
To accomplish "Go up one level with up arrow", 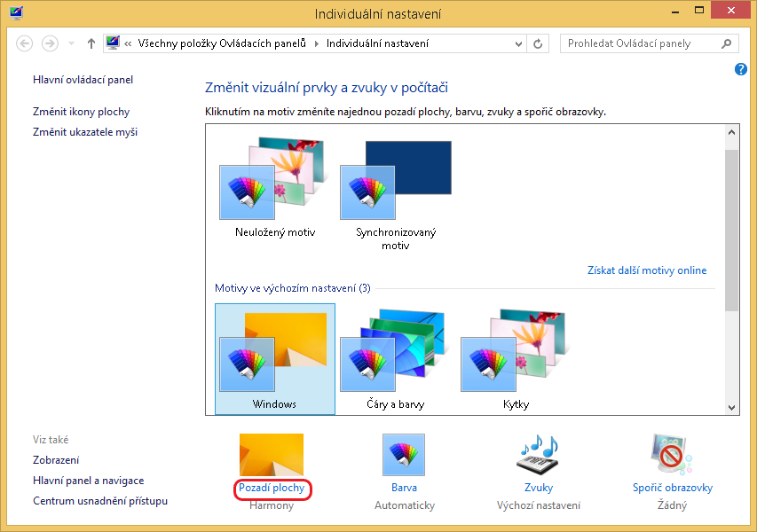I will [x=91, y=43].
